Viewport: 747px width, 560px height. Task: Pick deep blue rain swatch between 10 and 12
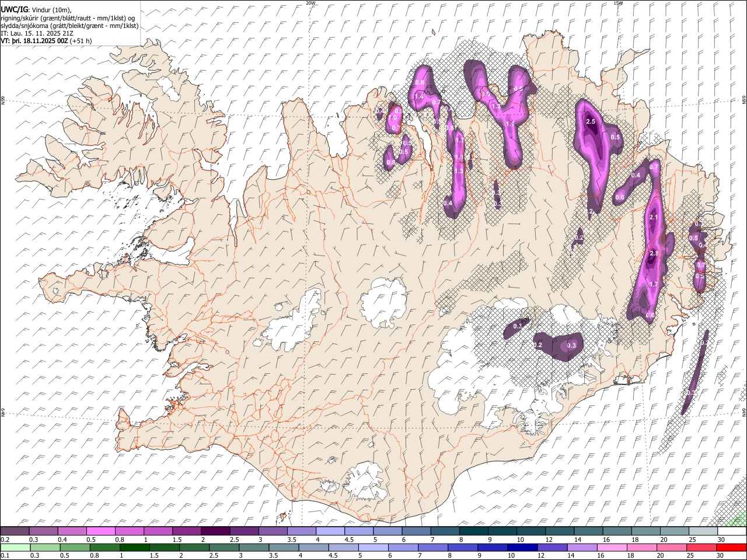coord(521,547)
